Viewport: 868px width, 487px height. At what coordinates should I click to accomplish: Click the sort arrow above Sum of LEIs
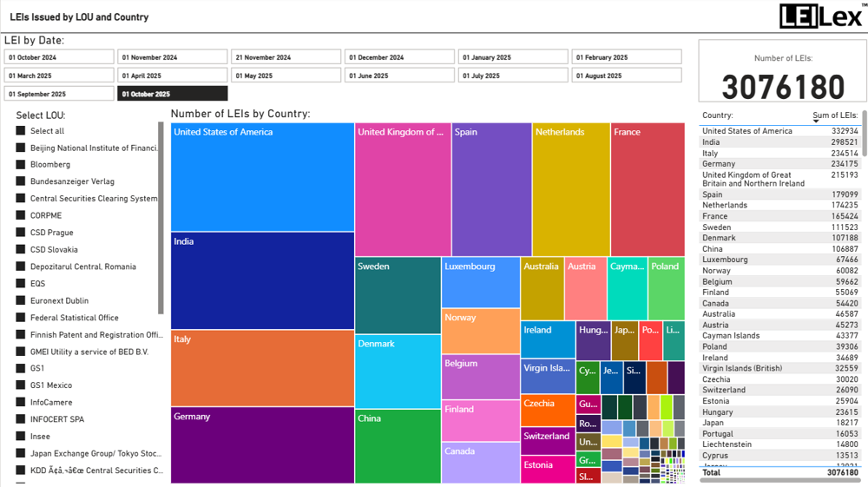point(816,122)
